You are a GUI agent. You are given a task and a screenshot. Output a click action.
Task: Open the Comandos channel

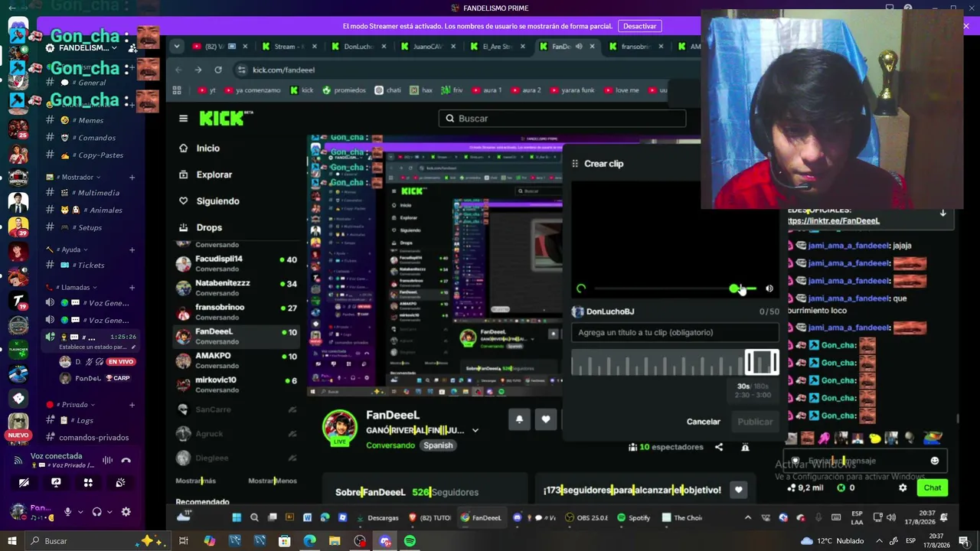(x=91, y=138)
